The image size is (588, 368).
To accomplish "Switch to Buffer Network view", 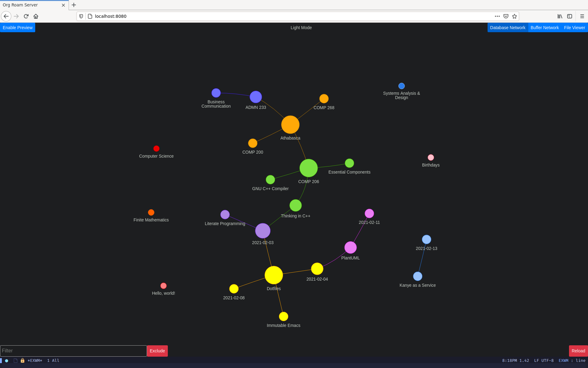I will 545,28.
